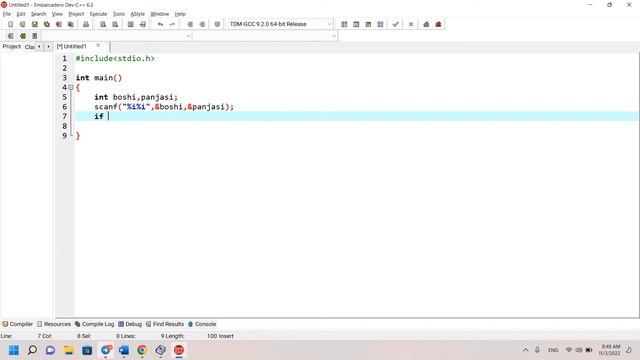Open the Edit menu

pyautogui.click(x=21, y=14)
